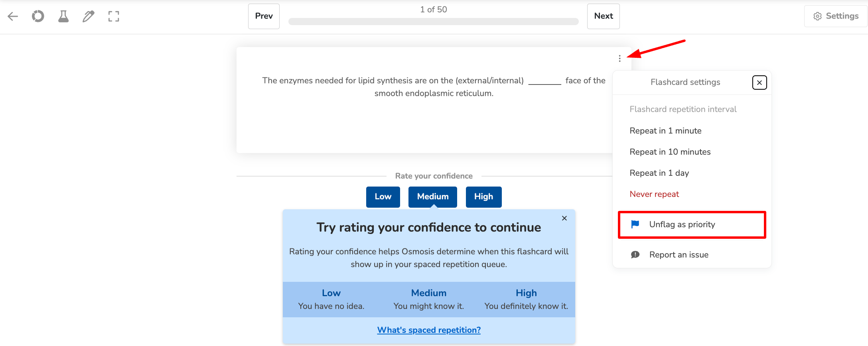The image size is (868, 346).
Task: Select Repeat in 1 day option
Action: click(x=659, y=173)
